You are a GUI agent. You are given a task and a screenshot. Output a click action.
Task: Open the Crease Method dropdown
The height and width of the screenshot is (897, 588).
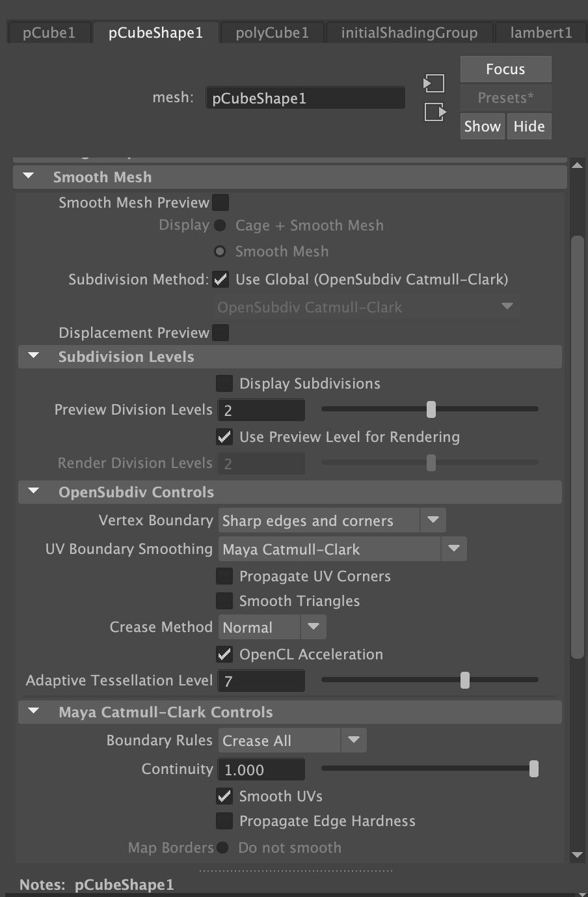click(313, 626)
